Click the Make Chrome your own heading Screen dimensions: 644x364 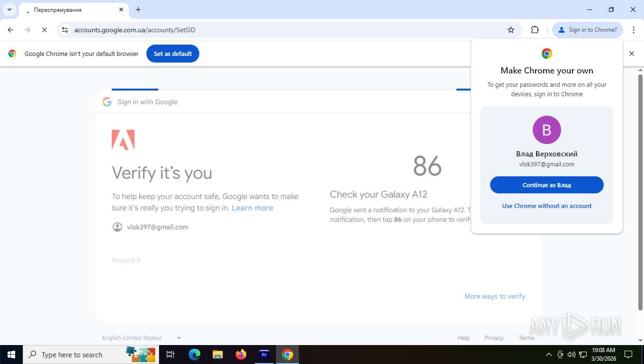[x=547, y=71]
